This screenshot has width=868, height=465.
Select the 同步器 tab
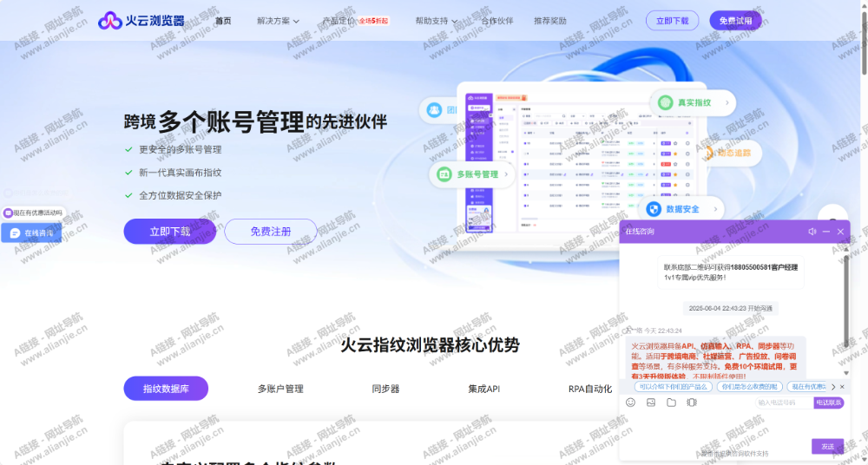[386, 389]
